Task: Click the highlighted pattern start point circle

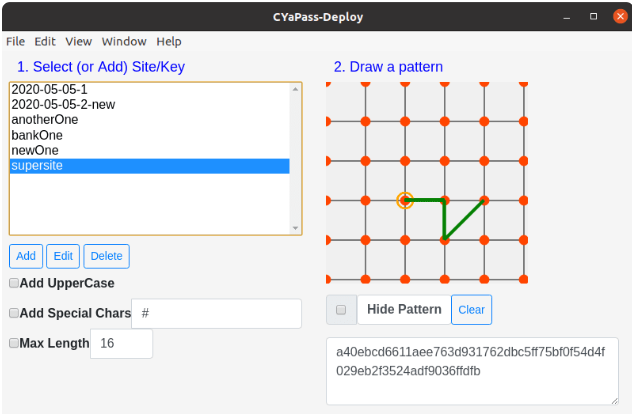Action: point(405,200)
